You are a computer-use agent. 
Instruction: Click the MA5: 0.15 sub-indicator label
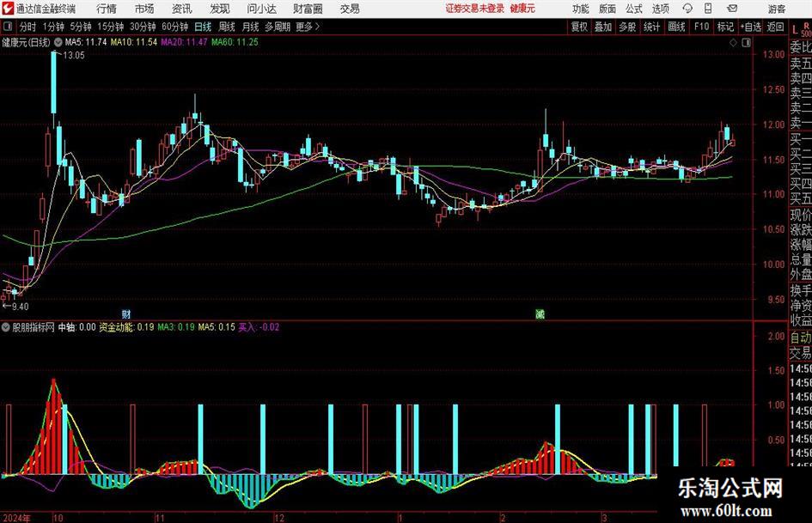[217, 327]
